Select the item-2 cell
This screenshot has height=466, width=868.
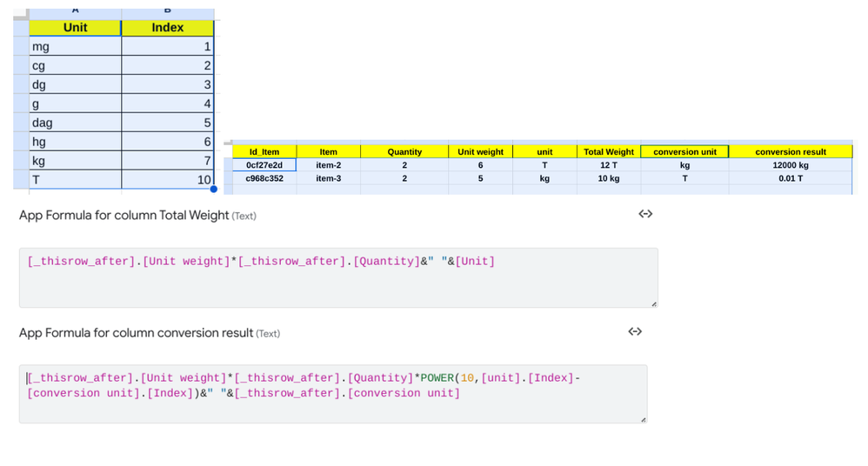(x=328, y=165)
